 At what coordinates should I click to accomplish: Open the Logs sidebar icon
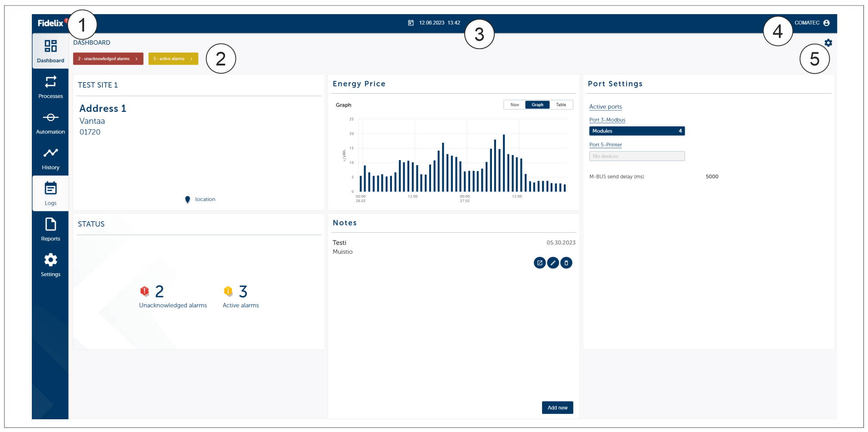click(50, 188)
